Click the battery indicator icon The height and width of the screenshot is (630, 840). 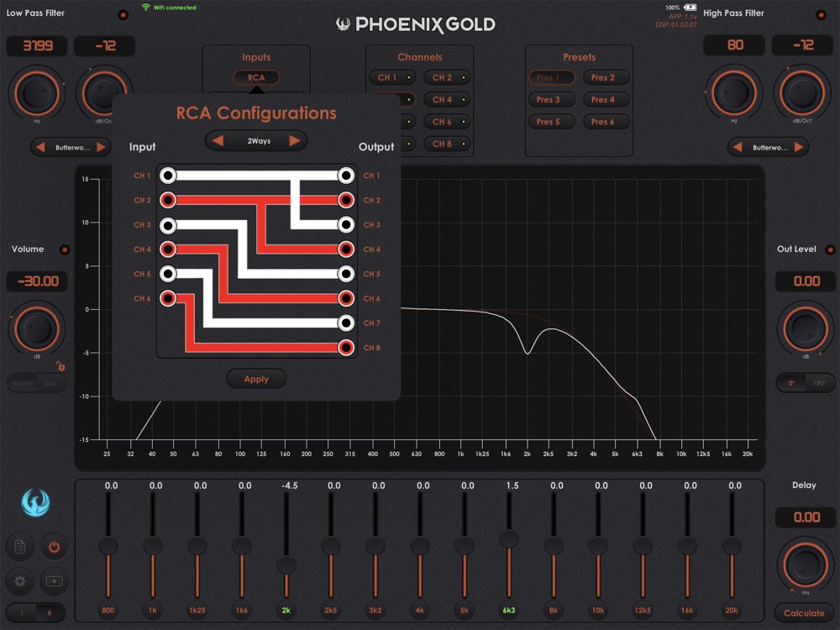coord(690,7)
